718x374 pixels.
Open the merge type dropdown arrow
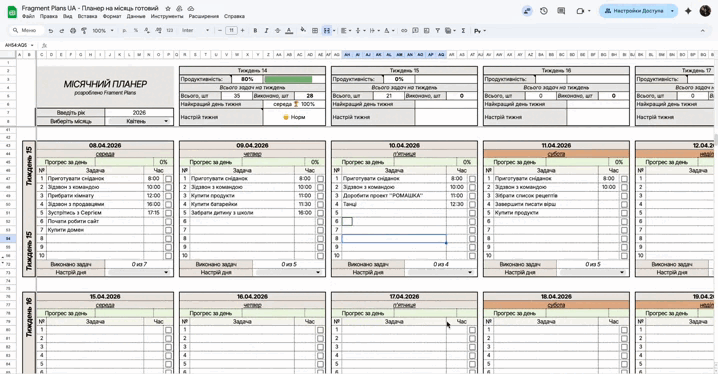[x=334, y=31]
